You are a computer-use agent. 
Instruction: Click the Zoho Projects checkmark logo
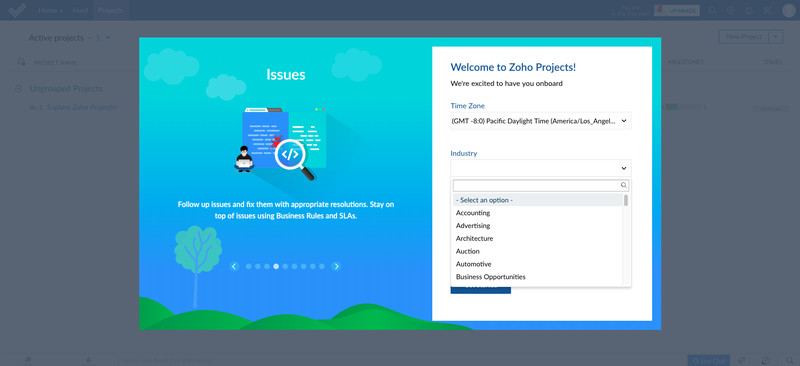(x=17, y=10)
